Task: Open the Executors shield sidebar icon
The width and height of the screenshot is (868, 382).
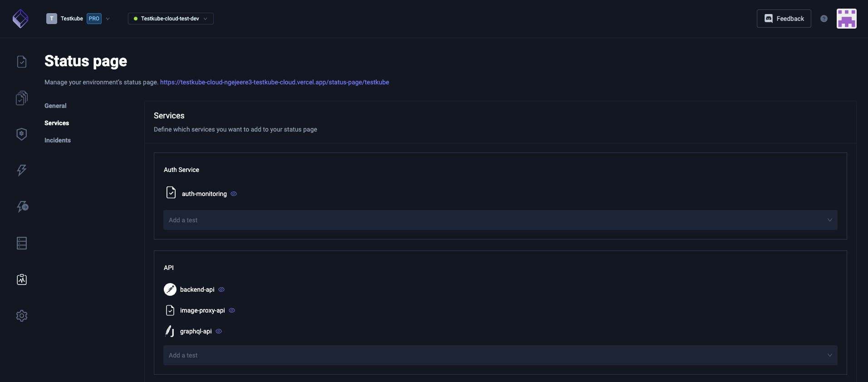Action: click(22, 134)
